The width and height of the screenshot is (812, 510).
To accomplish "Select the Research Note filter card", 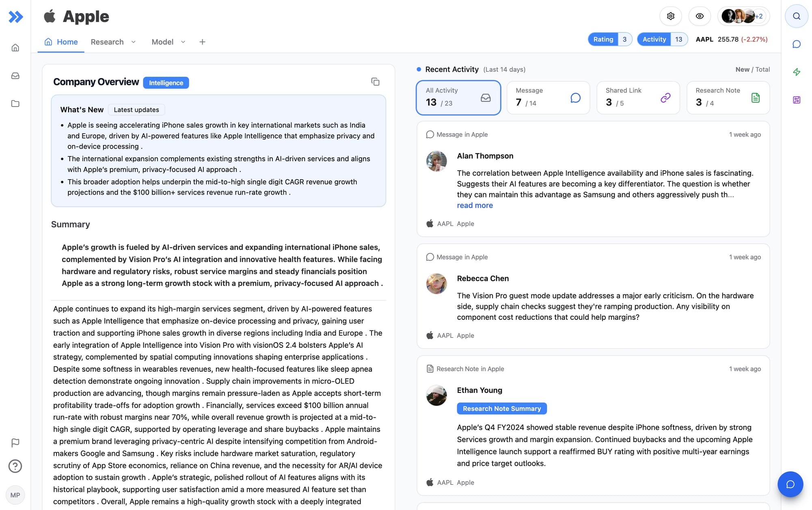I will click(x=728, y=98).
